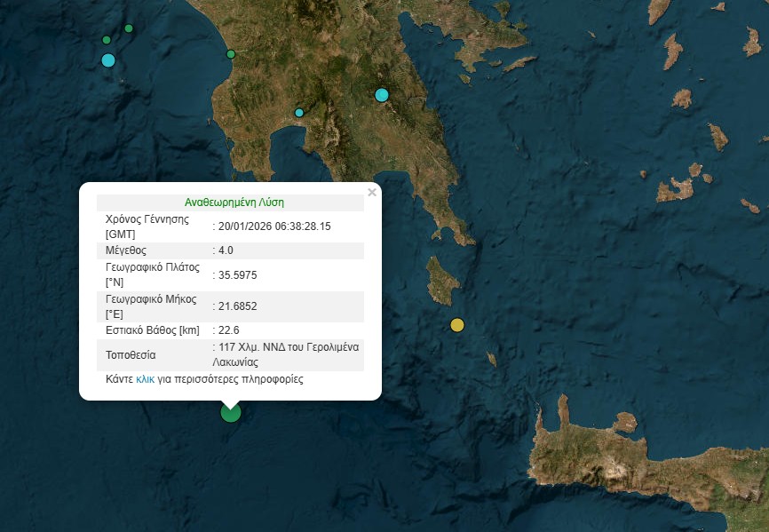This screenshot has width=769, height=532.
Task: Click the topmost small green marker at top-left
Action: pos(129,28)
